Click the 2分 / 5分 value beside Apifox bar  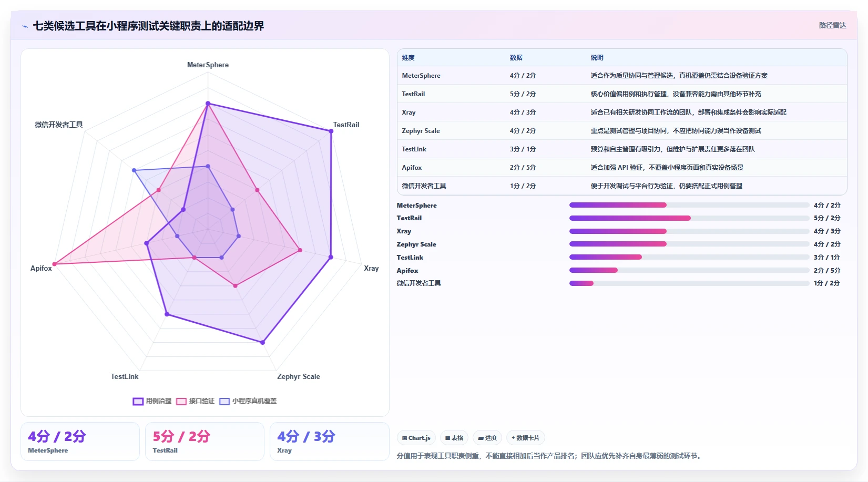pyautogui.click(x=827, y=271)
